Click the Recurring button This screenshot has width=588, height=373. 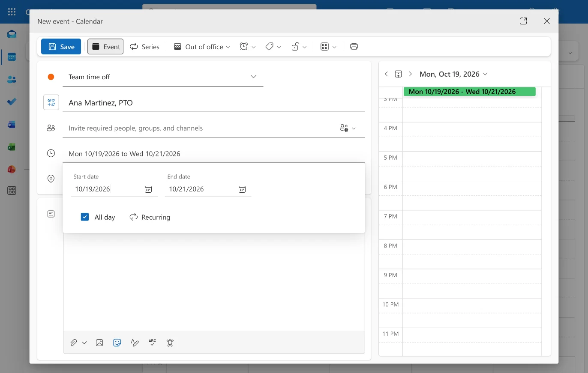pos(150,217)
